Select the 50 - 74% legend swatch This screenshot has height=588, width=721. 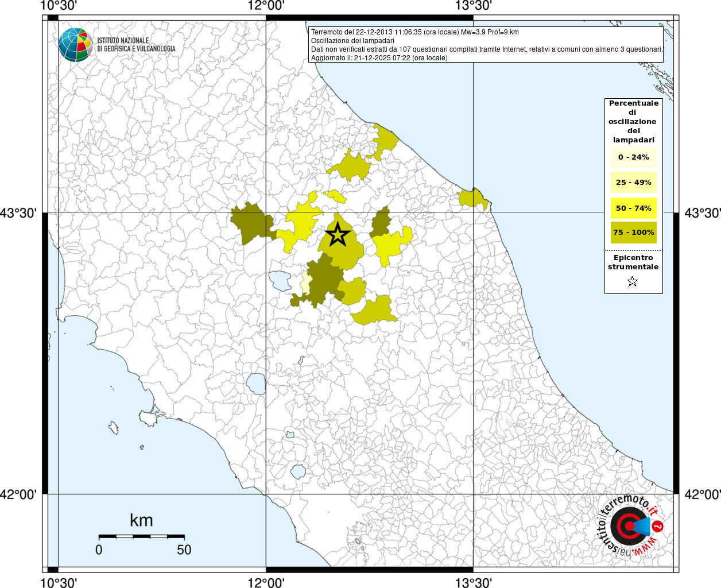point(634,208)
